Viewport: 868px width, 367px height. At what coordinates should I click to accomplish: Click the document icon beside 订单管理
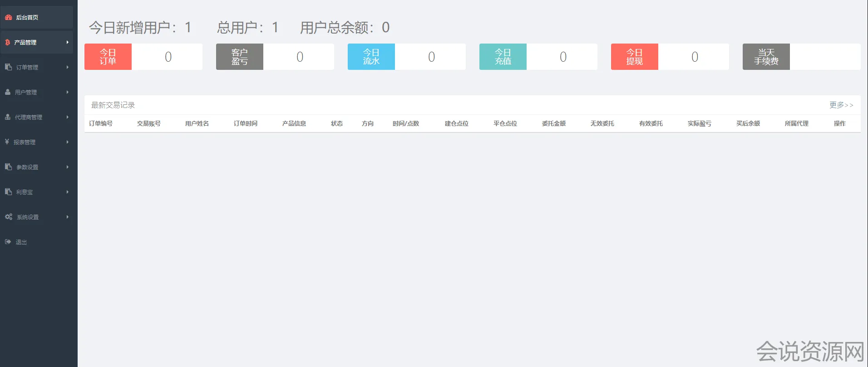[8, 67]
